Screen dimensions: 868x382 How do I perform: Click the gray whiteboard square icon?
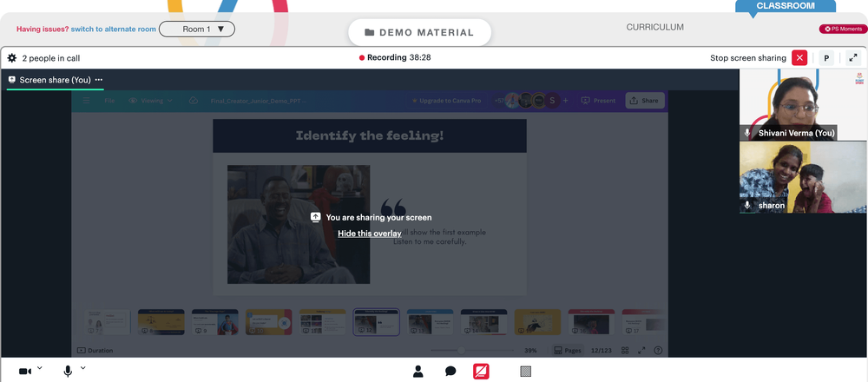click(x=526, y=372)
